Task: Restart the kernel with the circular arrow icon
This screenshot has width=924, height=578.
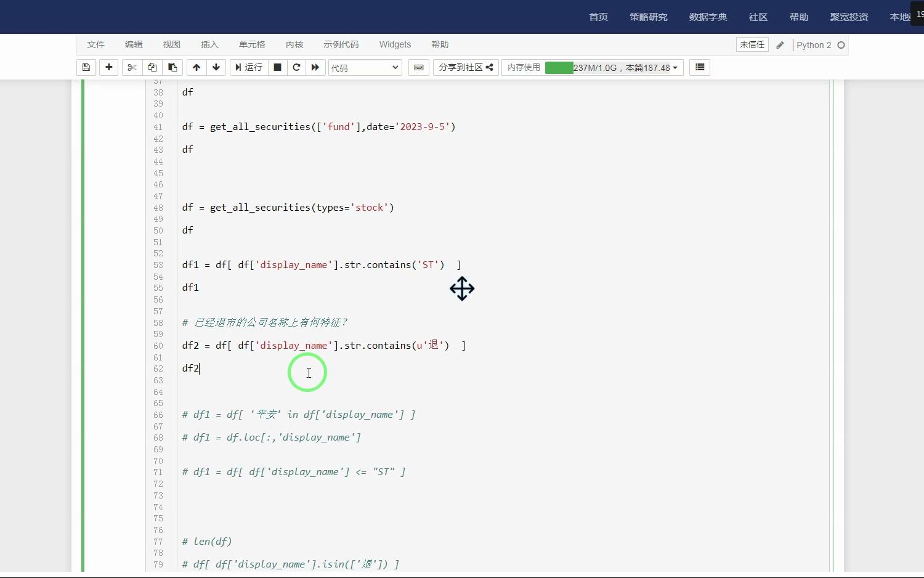Action: coord(296,67)
